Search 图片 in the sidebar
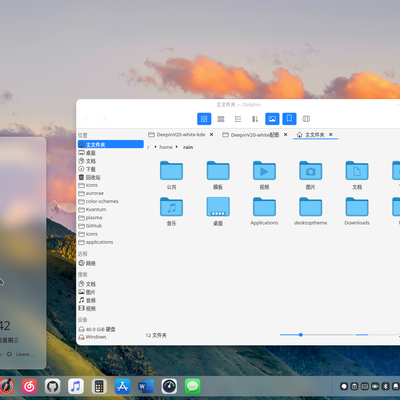The image size is (400, 400). 111,292
